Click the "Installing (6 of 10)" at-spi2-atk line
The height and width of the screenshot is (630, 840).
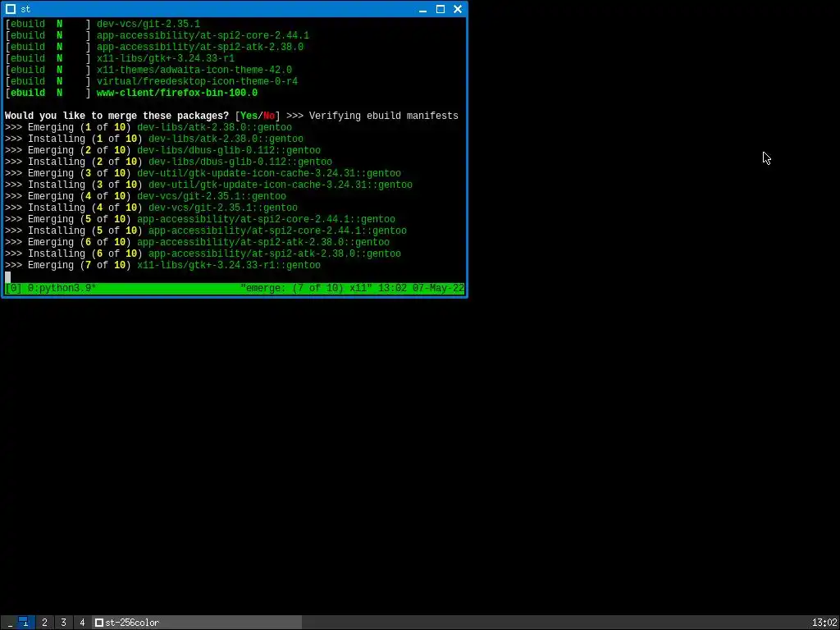(x=203, y=254)
